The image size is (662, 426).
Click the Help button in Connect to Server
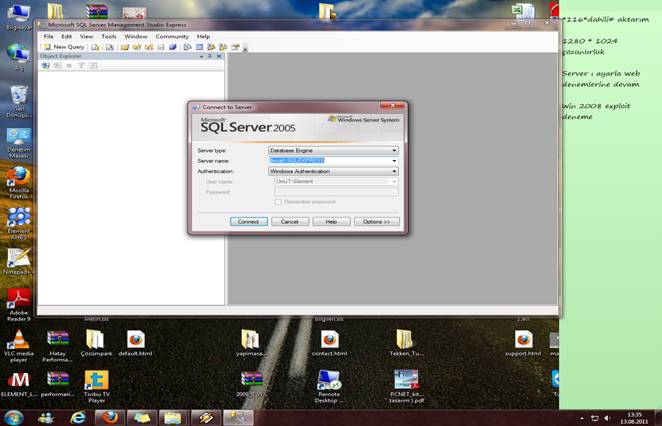coord(331,222)
